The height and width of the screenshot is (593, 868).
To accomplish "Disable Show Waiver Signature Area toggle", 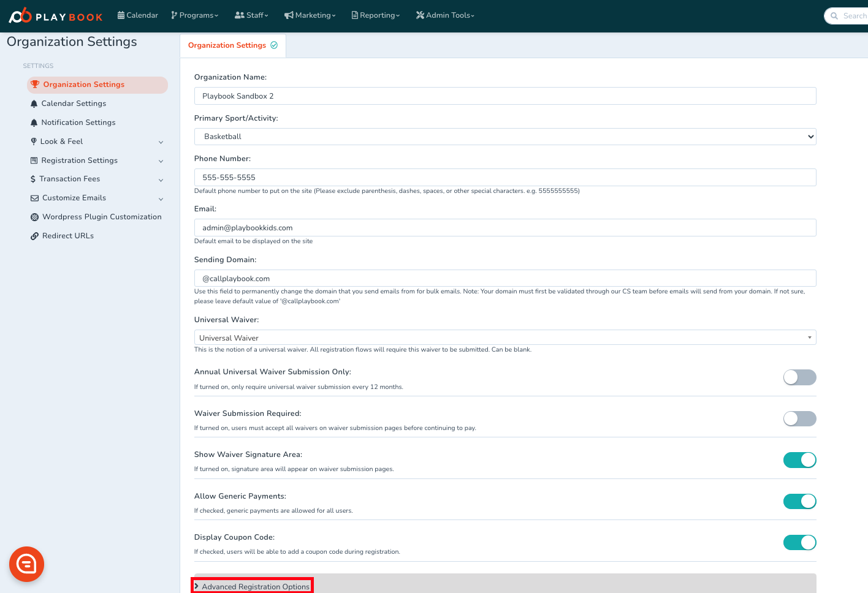I will (x=800, y=460).
